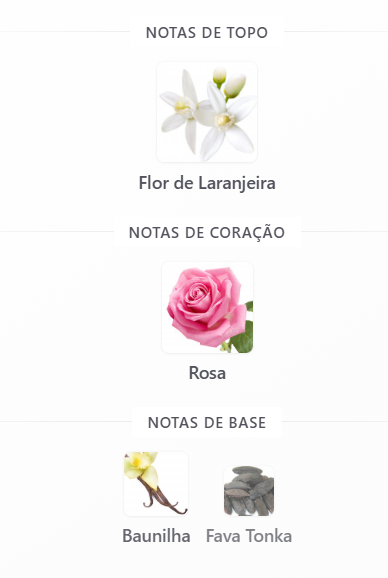388x578 pixels.
Task: Select the pink rose image
Action: [x=207, y=307]
